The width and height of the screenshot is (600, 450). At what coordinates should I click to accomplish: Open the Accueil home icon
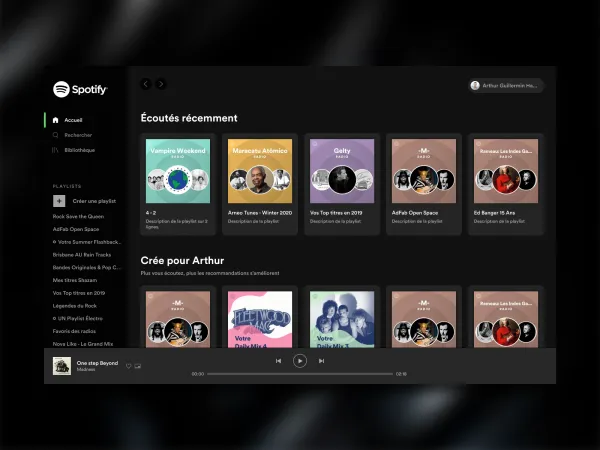pyautogui.click(x=55, y=120)
